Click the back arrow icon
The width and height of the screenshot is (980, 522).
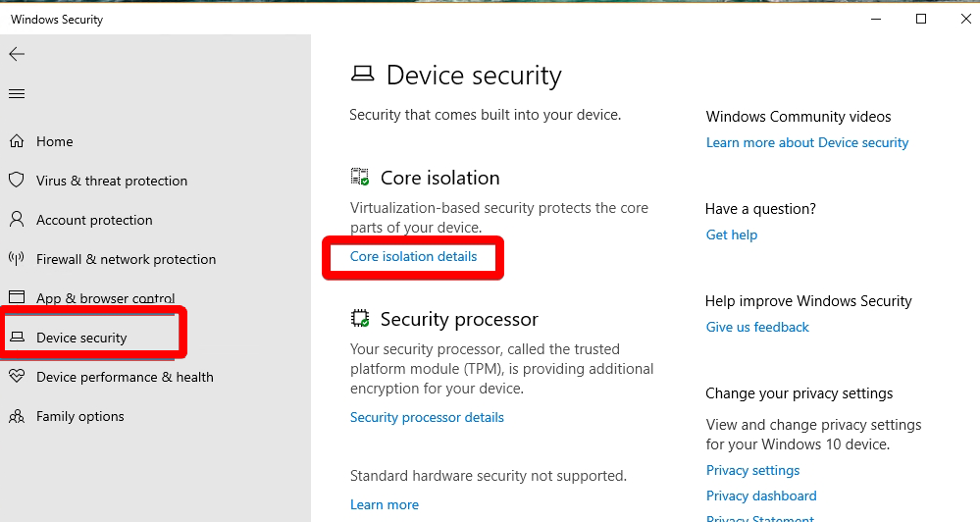tap(17, 54)
